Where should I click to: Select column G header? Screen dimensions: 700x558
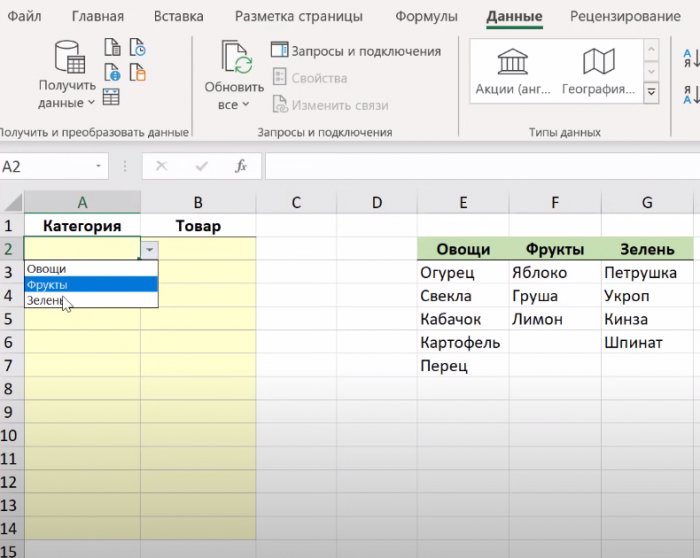(x=647, y=203)
